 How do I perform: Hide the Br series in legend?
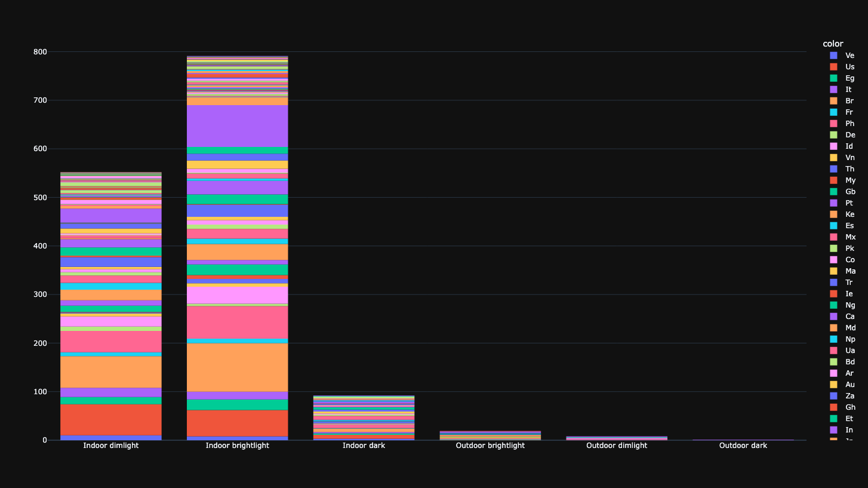click(x=842, y=101)
